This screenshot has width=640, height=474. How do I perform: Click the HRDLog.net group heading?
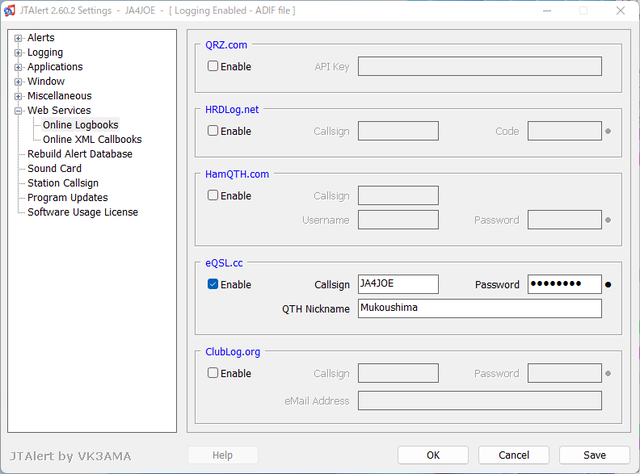pos(232,109)
